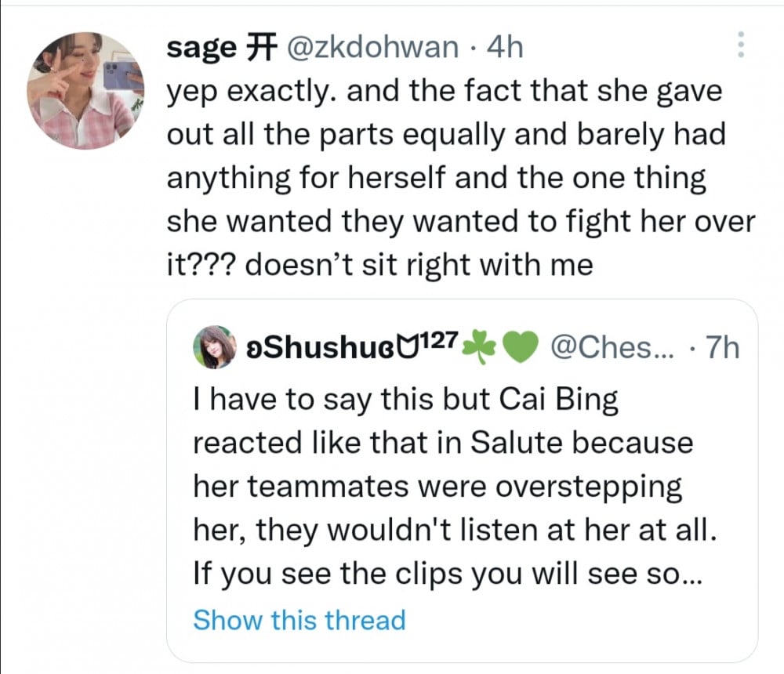784x674 pixels.
Task: Click the main tweet text starting yep exactly
Action: point(460,177)
